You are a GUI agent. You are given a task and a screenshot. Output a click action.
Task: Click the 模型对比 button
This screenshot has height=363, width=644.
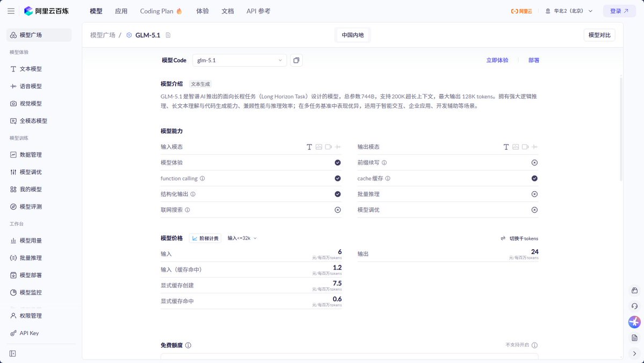[599, 35]
